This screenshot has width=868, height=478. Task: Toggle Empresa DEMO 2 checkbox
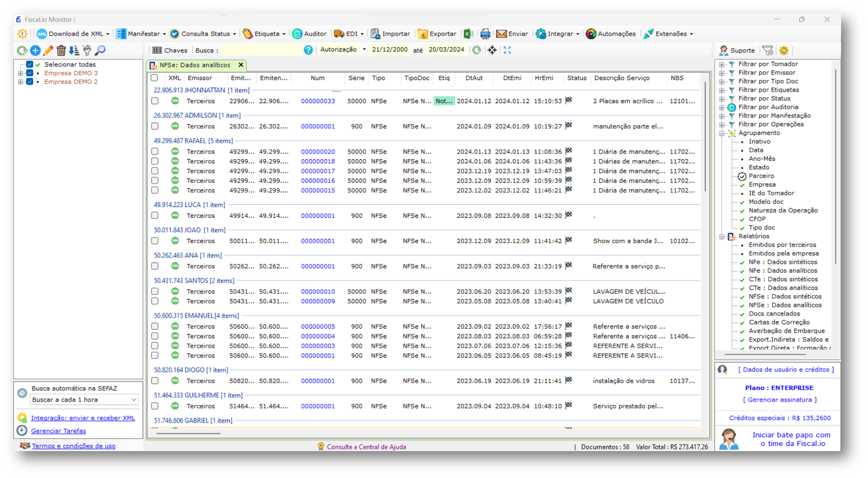30,82
